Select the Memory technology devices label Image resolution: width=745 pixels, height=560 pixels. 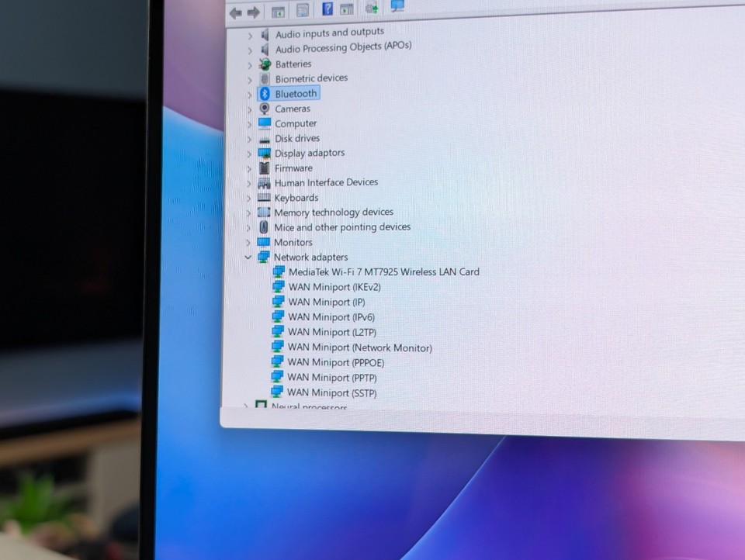(x=334, y=212)
